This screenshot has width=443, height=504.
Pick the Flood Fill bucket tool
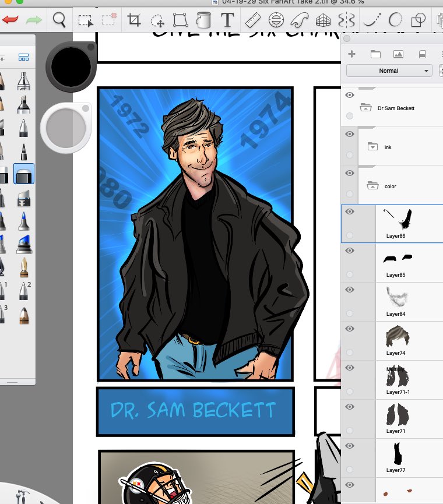[x=203, y=20]
